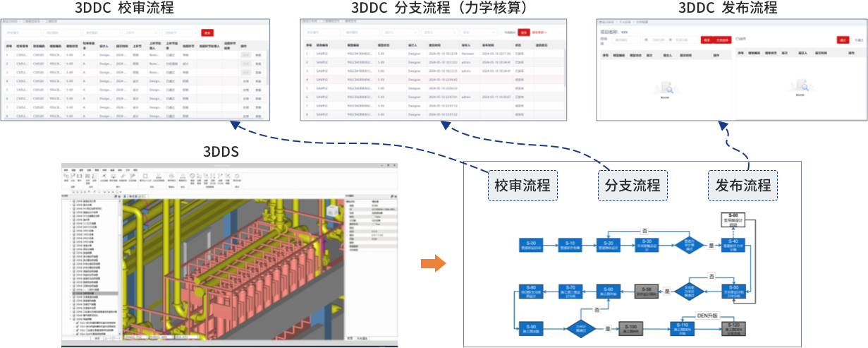This screenshot has width=868, height=348.
Task: Click the vertical scrollbar of 校审流程 table
Action: [267, 68]
